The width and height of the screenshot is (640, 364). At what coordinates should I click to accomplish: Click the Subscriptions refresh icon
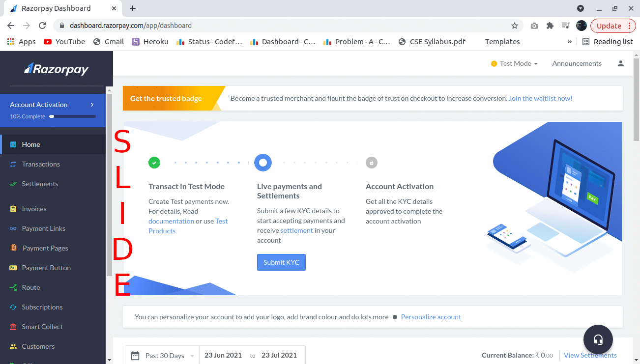(x=13, y=307)
